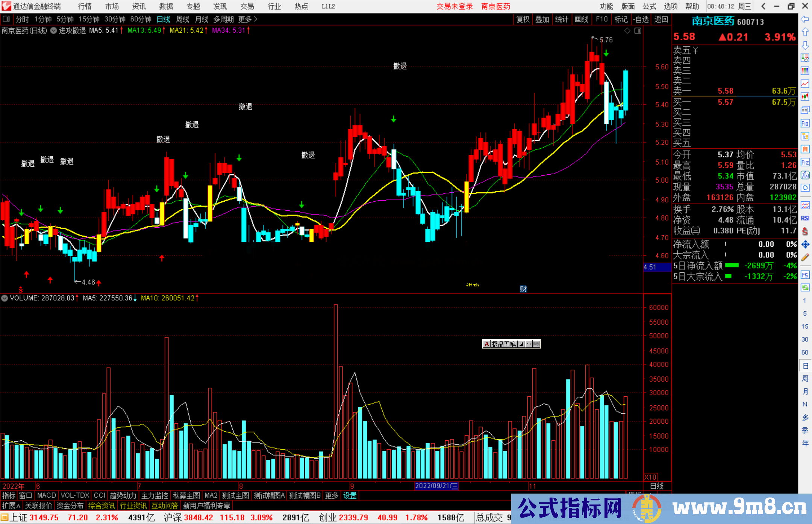Click the f(x) formula icon

[x=805, y=175]
